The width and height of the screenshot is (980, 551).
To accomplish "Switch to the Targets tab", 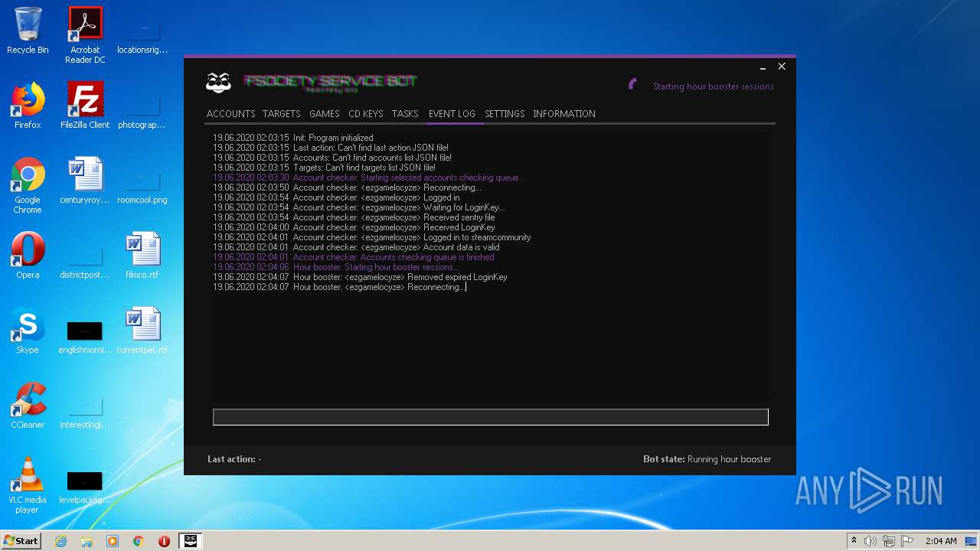I will point(281,114).
